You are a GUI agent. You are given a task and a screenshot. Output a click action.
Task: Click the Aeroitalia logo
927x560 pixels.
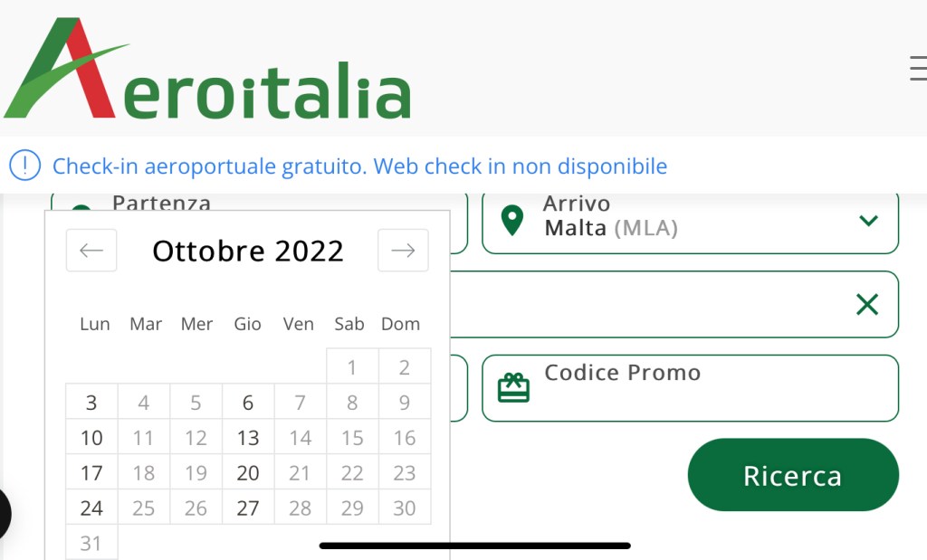[x=208, y=71]
